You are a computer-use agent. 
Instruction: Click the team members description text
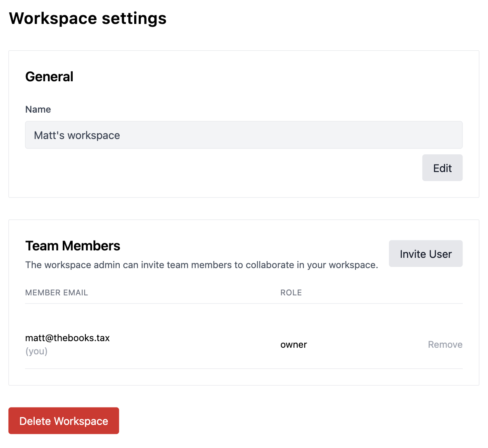coord(201,265)
